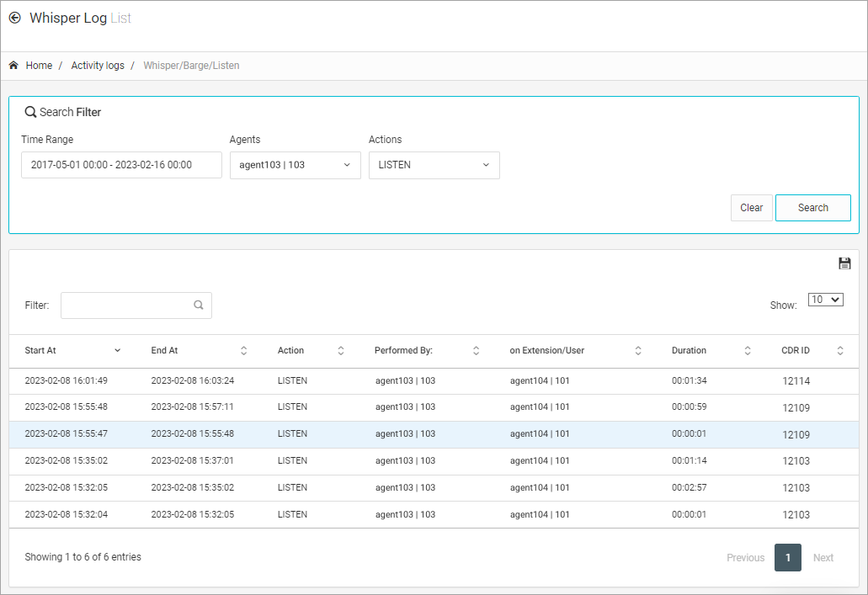
Task: Click duration value 00:01:14
Action: click(690, 460)
